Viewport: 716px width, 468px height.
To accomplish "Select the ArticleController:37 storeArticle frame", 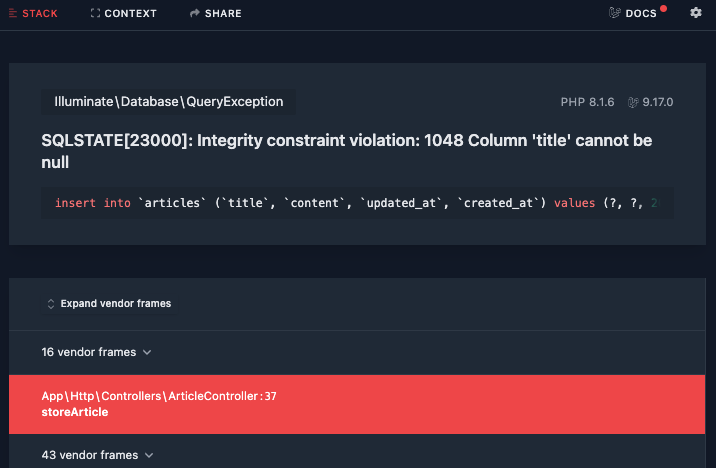I will point(357,405).
